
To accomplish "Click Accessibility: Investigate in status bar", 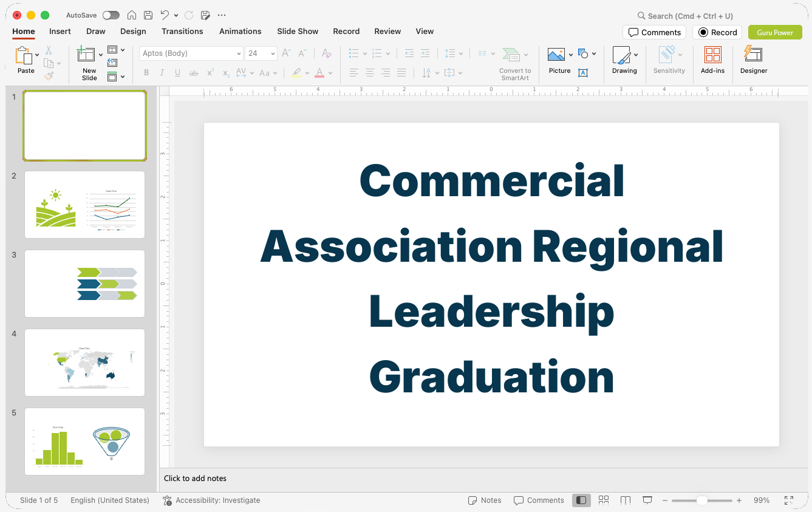I will tap(211, 500).
